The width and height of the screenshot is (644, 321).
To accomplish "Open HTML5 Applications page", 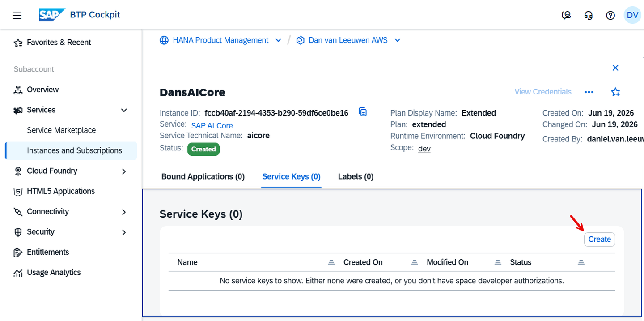I will coord(61,191).
